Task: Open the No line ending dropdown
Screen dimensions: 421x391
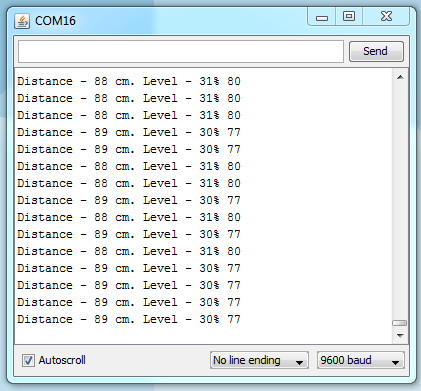Action: tap(259, 360)
